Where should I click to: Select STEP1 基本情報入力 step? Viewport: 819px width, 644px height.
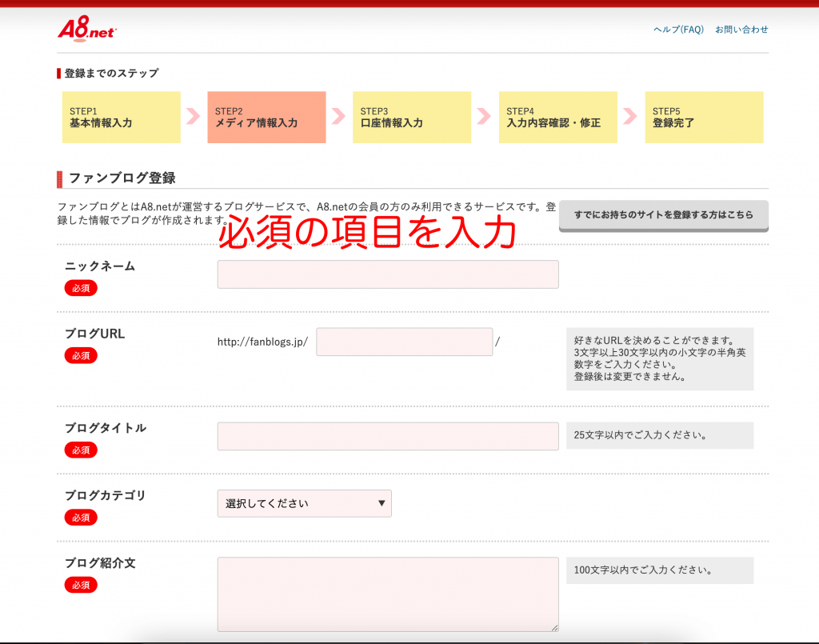pyautogui.click(x=122, y=118)
